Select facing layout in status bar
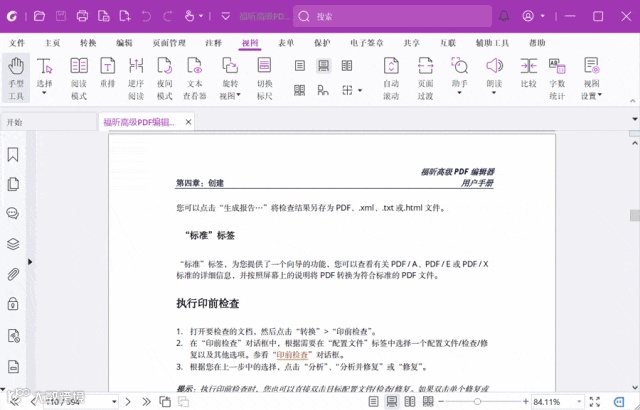640x410 pixels. (x=409, y=401)
